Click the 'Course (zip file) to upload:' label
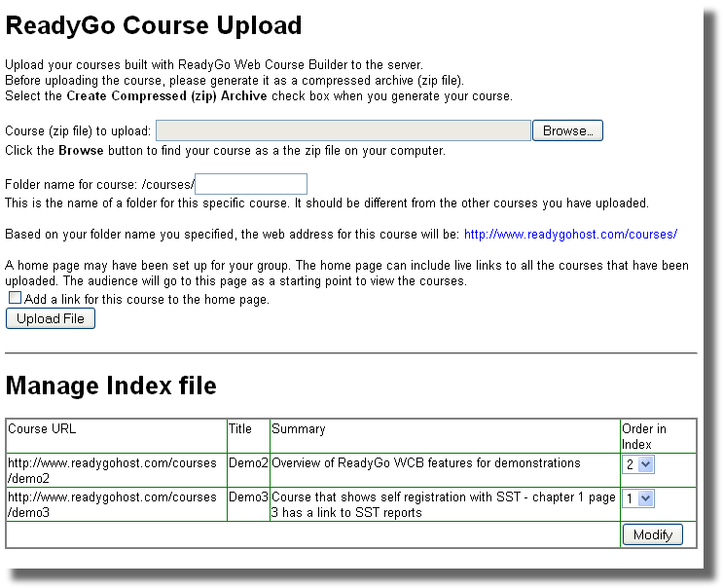 [x=78, y=131]
